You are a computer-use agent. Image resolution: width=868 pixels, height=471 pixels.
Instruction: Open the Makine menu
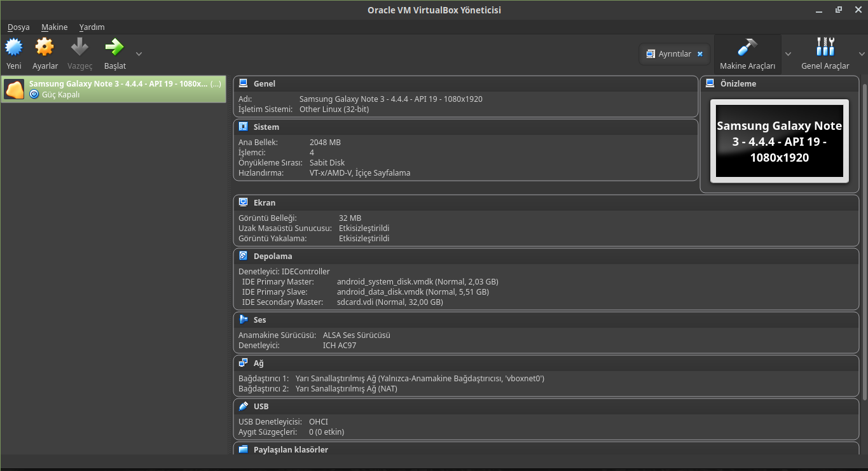tap(55, 27)
